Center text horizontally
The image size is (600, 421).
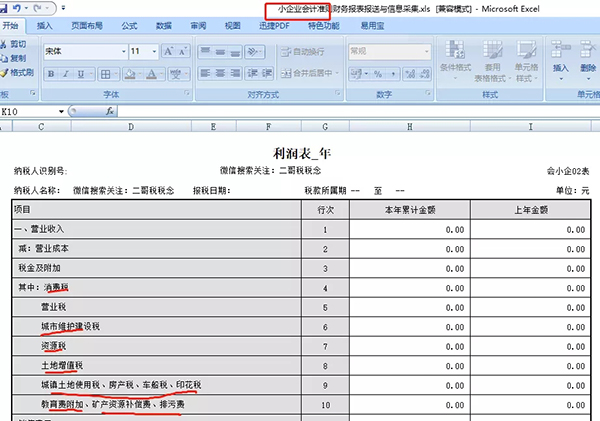(220, 73)
